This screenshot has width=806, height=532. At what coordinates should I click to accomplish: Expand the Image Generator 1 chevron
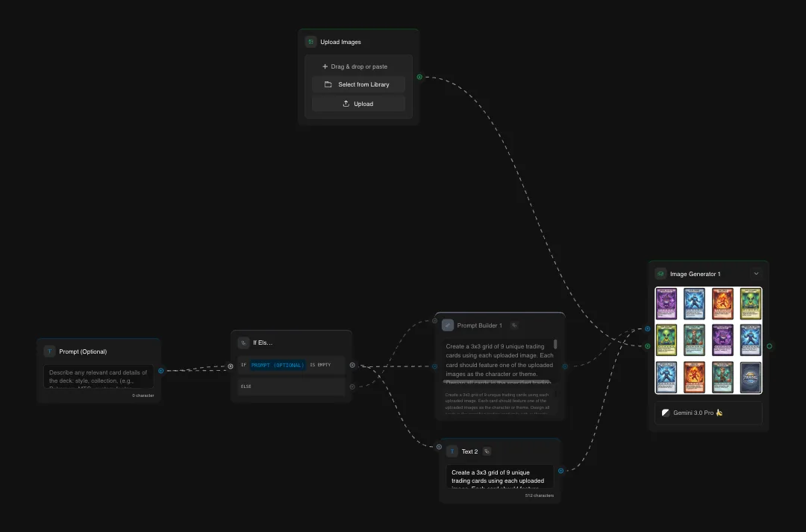coord(756,274)
